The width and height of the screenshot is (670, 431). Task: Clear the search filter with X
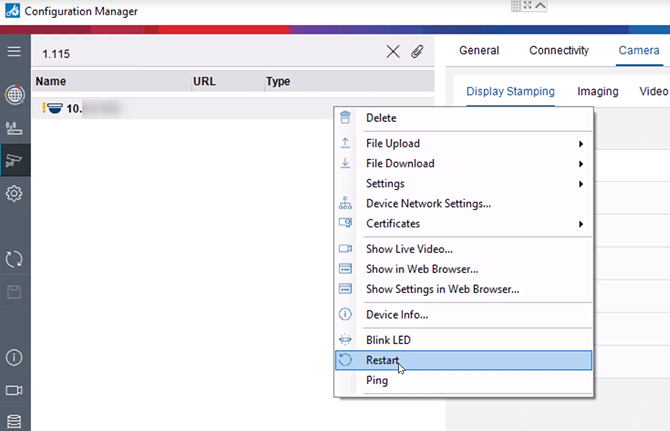point(393,52)
